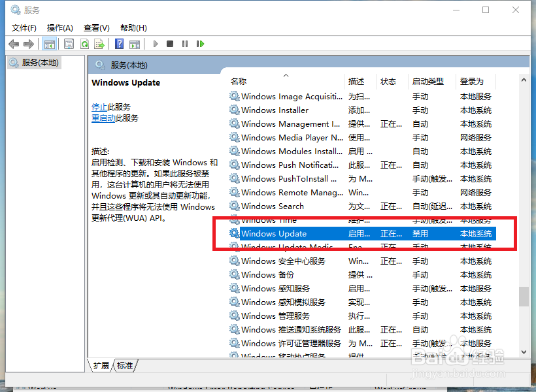Click the scrollbar up arrow of service list
Screen dimensions: 536x392
click(524, 80)
